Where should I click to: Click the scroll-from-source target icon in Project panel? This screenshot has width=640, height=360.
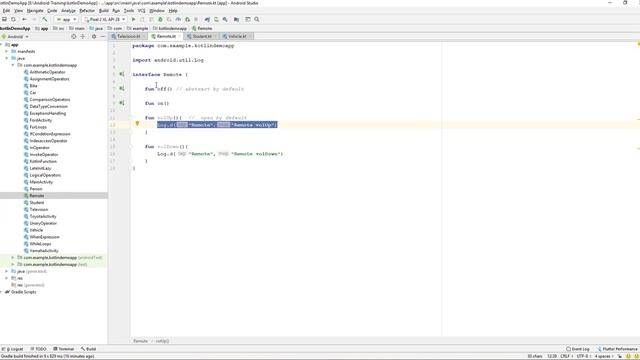tap(74, 36)
